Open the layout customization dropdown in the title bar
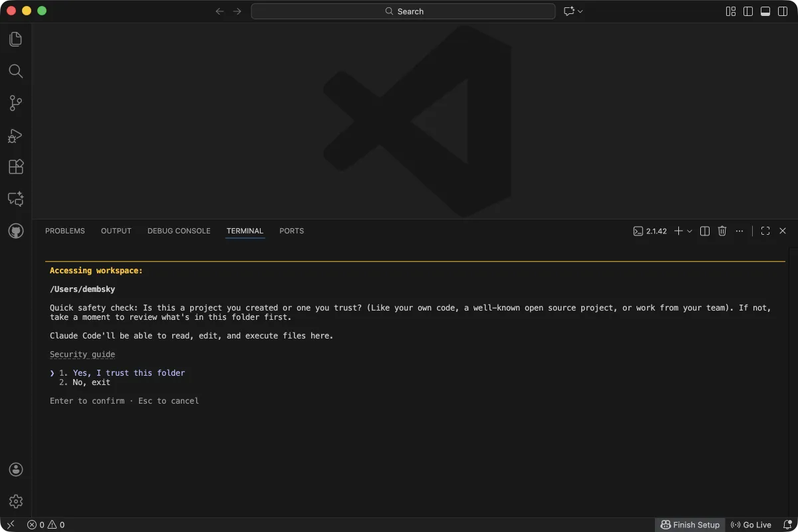Viewport: 798px width, 532px height. click(x=731, y=11)
